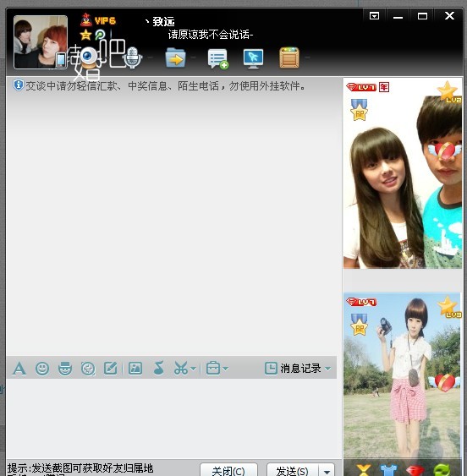Expand the 消息记录 dropdown arrow
Screen dimensions: 467x476
(x=327, y=369)
